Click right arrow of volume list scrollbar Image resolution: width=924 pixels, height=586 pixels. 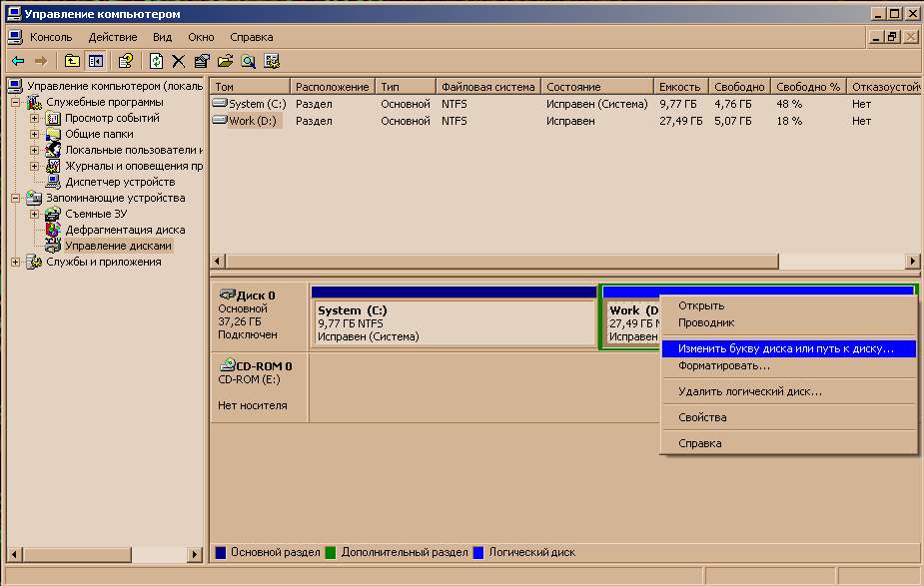pyautogui.click(x=912, y=261)
